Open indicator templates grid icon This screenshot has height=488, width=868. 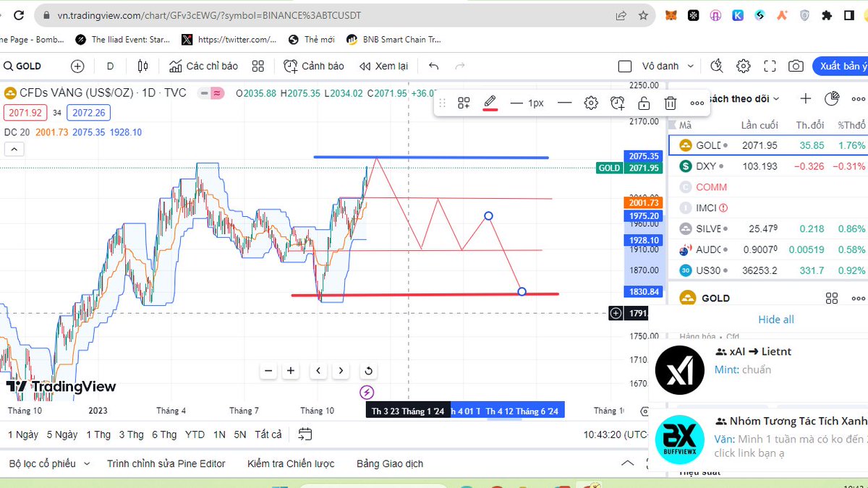[258, 66]
